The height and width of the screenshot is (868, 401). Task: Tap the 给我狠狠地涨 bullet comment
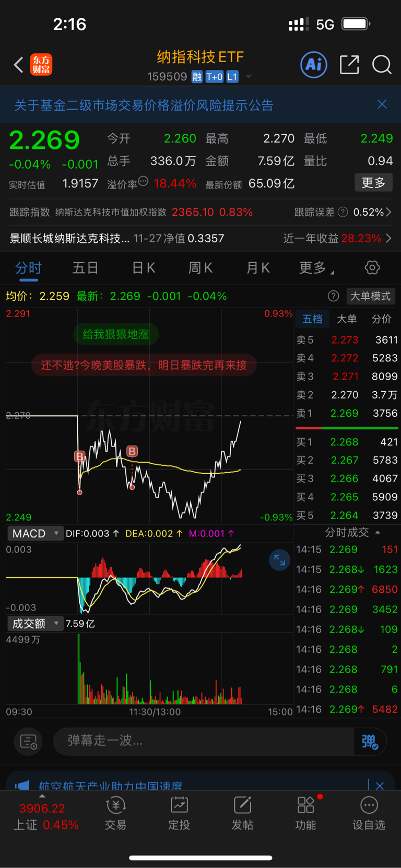tap(116, 334)
